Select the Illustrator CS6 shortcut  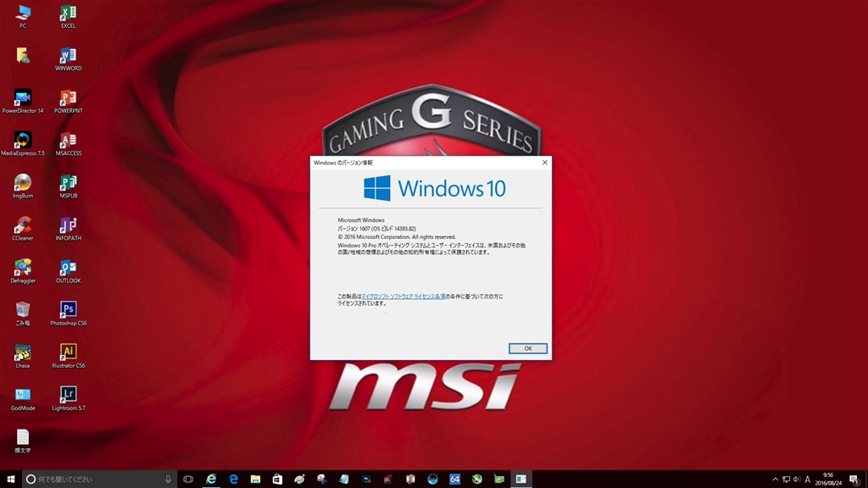pos(68,357)
